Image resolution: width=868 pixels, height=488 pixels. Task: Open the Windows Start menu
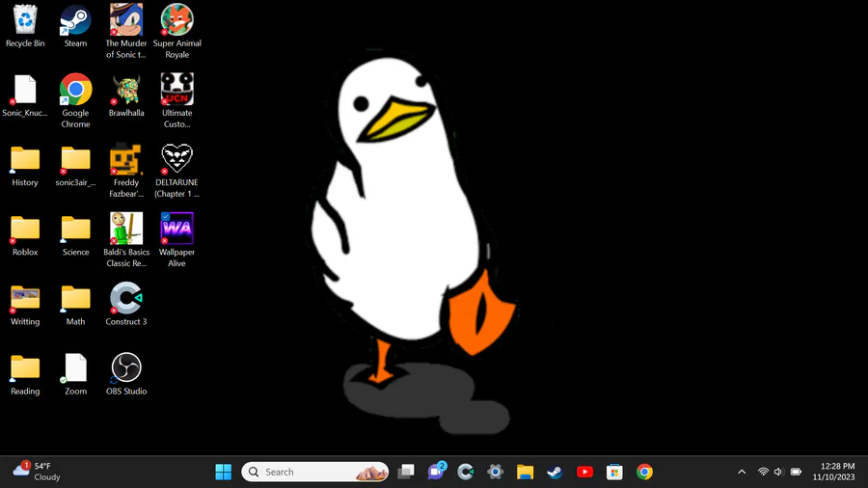[224, 472]
